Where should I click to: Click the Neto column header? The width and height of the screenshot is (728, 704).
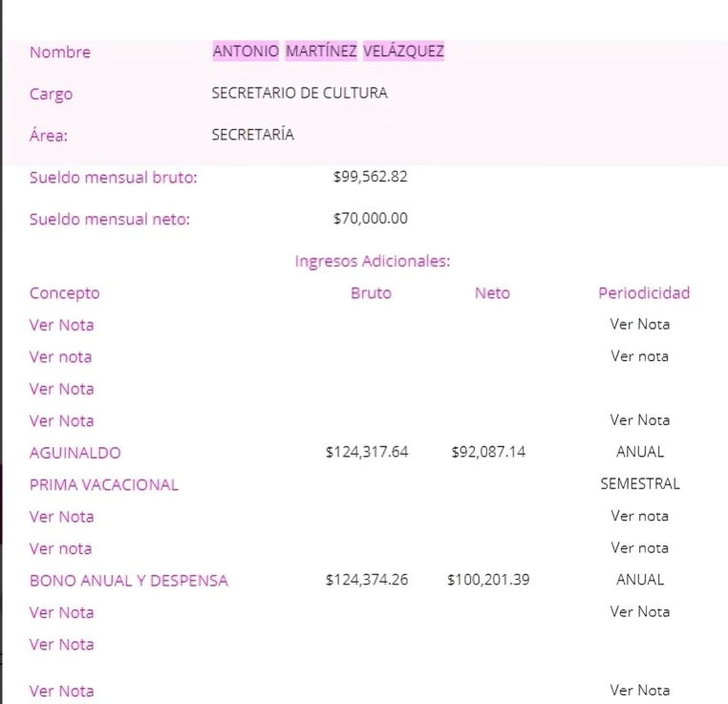click(492, 293)
